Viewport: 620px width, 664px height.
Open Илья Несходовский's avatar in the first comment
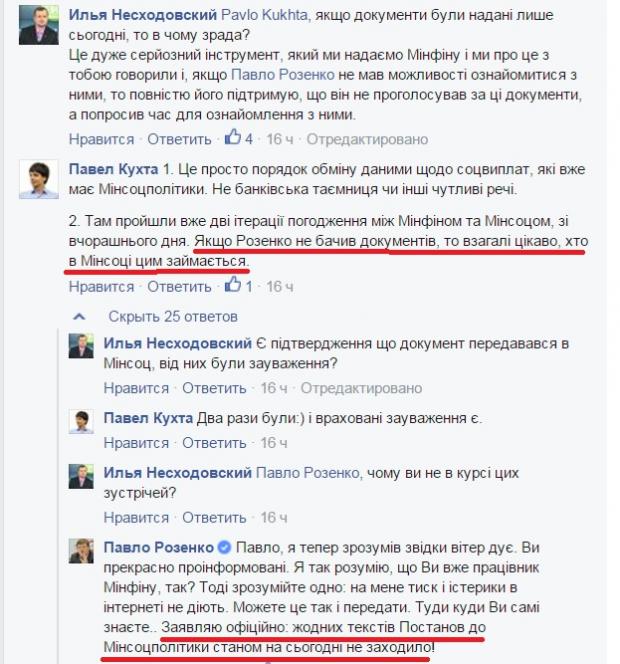(39, 25)
